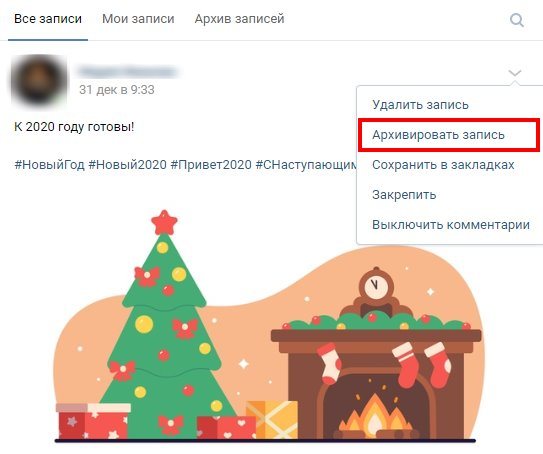Click the search magnifier icon

coord(517,20)
